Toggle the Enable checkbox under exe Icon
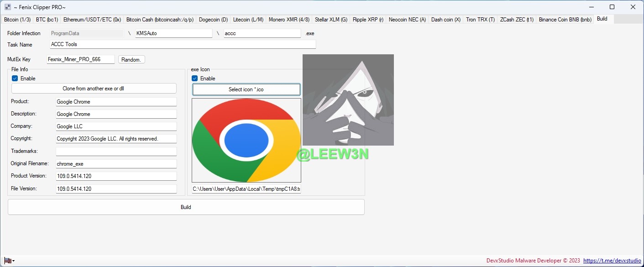 point(195,79)
